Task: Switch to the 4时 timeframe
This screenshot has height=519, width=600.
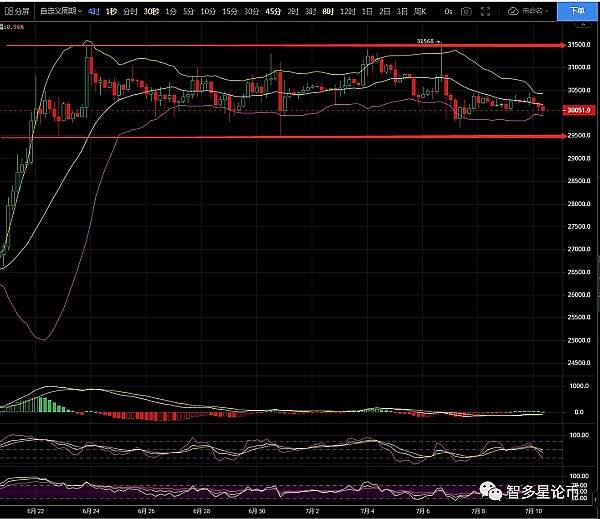Action: click(93, 11)
